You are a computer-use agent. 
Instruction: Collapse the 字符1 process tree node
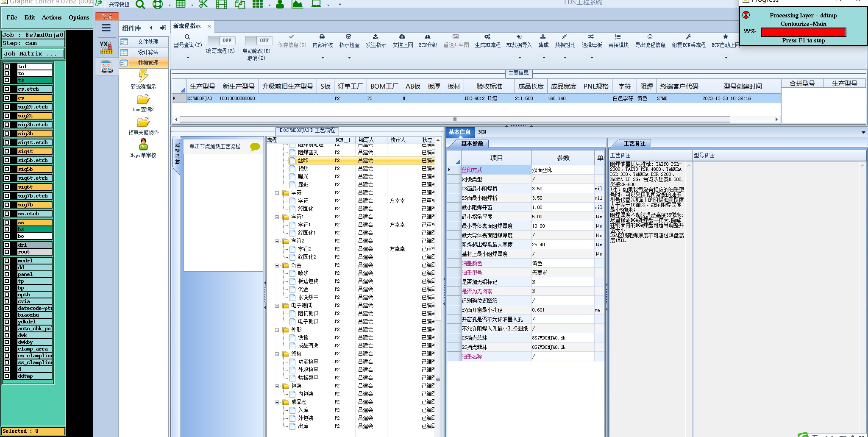click(277, 217)
